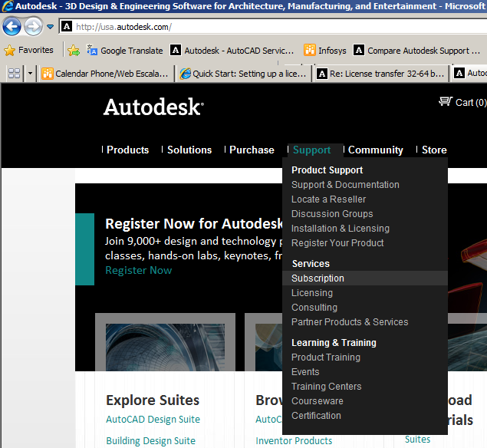Click the Explore Suites heading
This screenshot has height=448, width=487.
point(153,400)
